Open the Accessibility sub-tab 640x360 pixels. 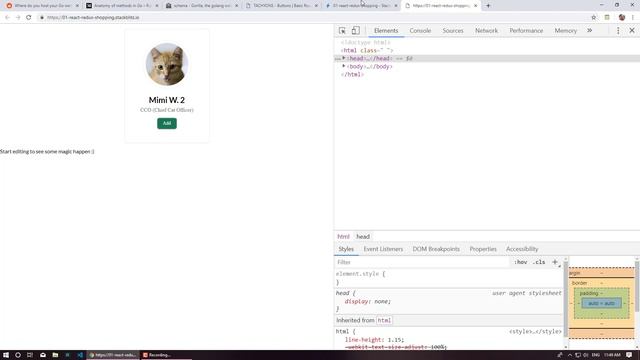(522, 249)
